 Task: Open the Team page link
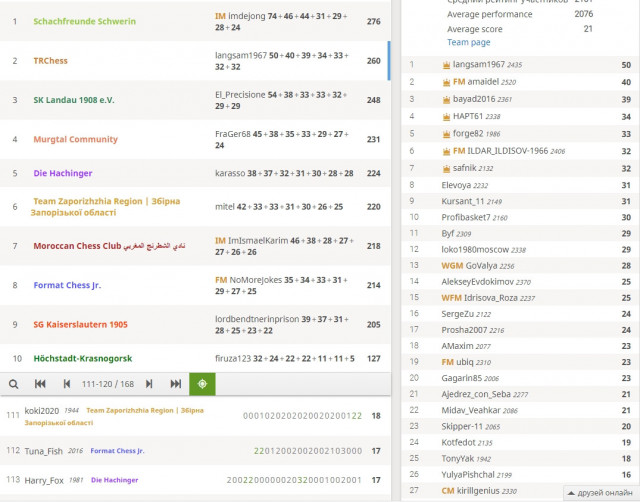469,42
